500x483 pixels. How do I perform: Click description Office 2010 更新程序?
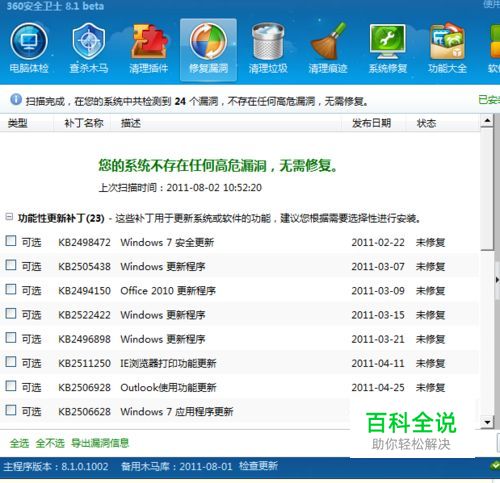168,291
